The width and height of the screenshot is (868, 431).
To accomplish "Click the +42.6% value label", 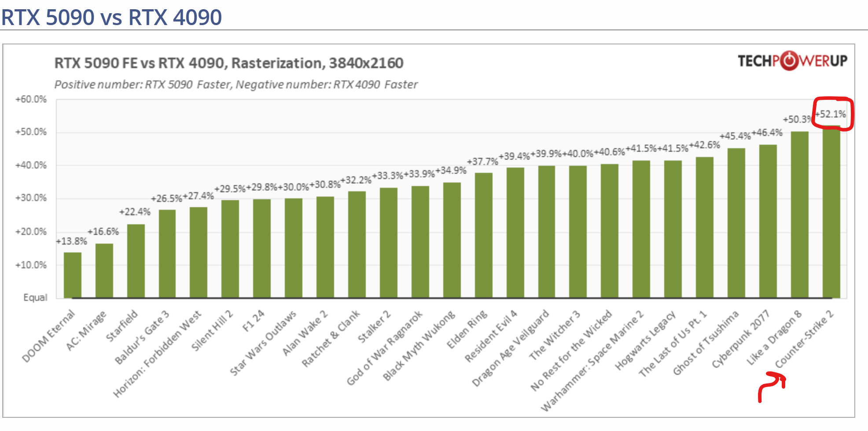I will click(x=704, y=145).
